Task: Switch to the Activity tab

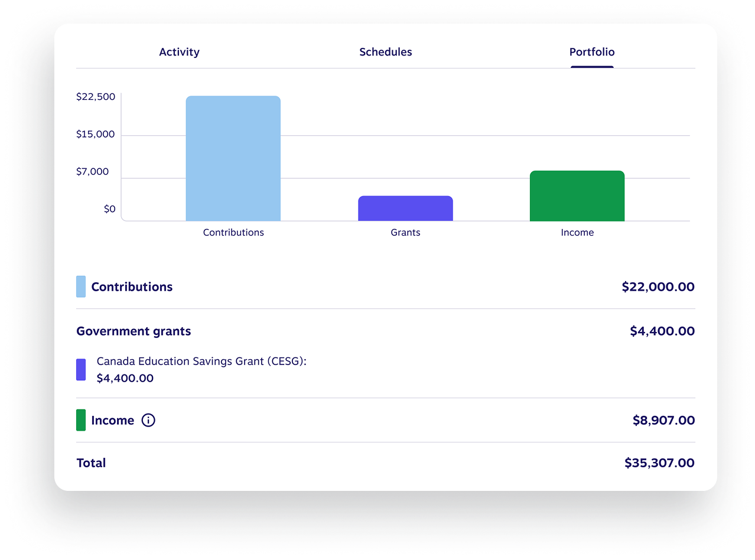Action: coord(179,52)
